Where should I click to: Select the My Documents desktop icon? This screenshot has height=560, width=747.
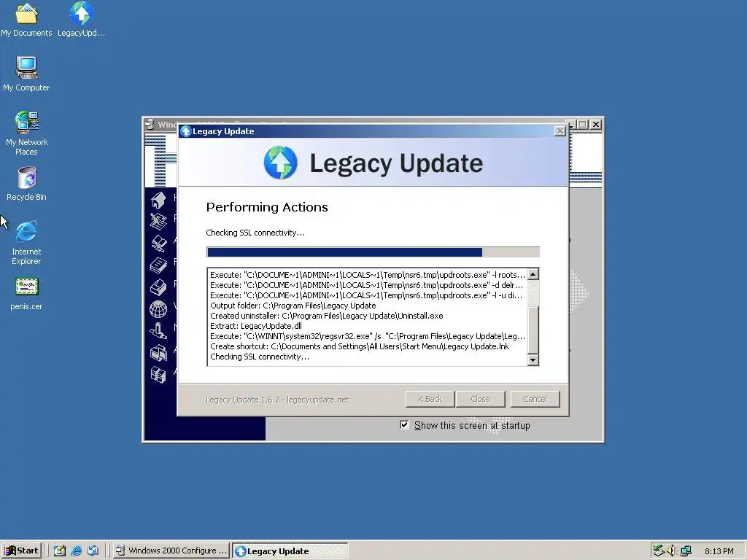[x=26, y=20]
